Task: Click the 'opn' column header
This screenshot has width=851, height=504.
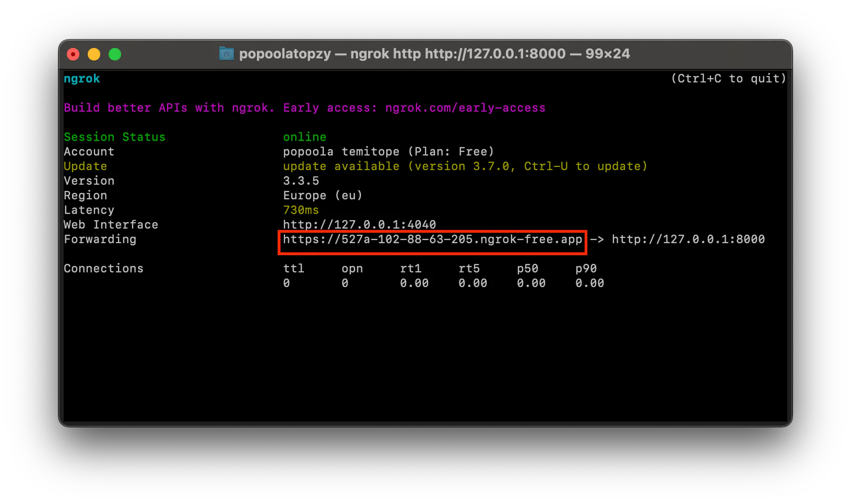Action: [352, 268]
